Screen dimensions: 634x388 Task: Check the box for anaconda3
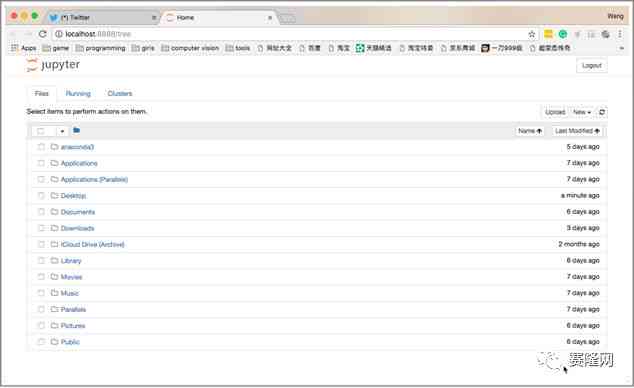click(41, 147)
